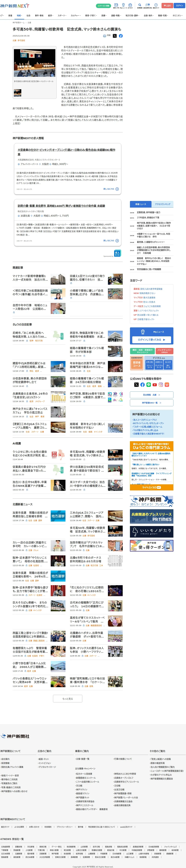This screenshot has height=868, width=186.
Task: Open the official Facebook icon under 公式SNS
Action: [x=142, y=385]
